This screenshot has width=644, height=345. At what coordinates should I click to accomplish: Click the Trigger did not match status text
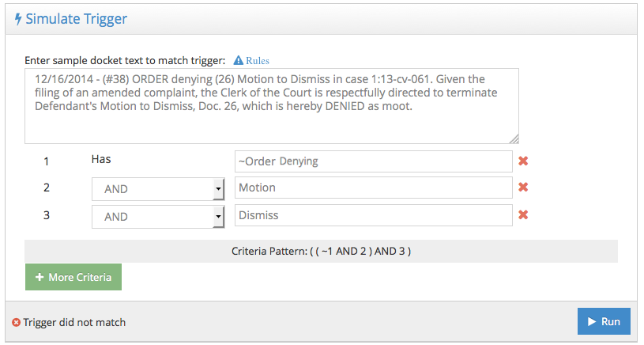tap(74, 322)
